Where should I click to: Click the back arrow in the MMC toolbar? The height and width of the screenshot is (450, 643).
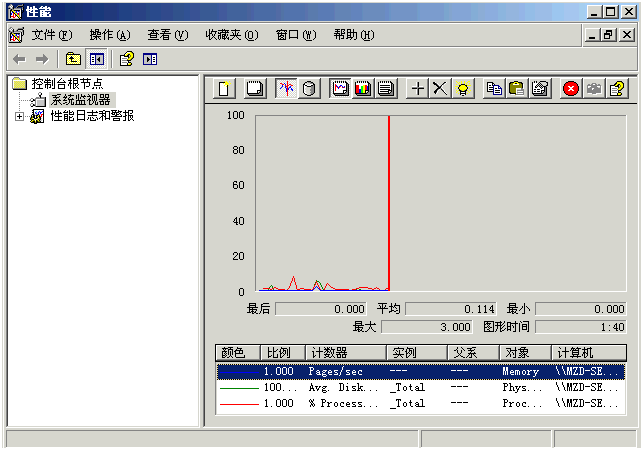[x=19, y=59]
